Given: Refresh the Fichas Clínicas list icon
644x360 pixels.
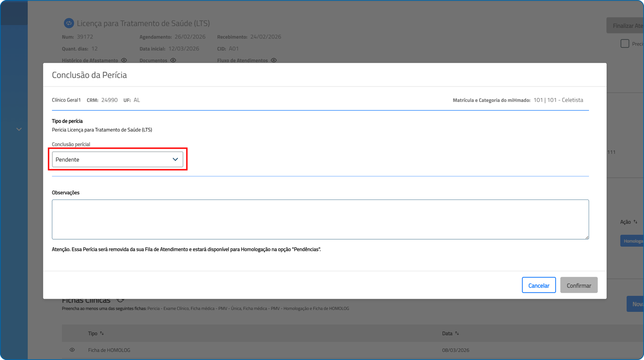Looking at the screenshot, I should tap(120, 301).
